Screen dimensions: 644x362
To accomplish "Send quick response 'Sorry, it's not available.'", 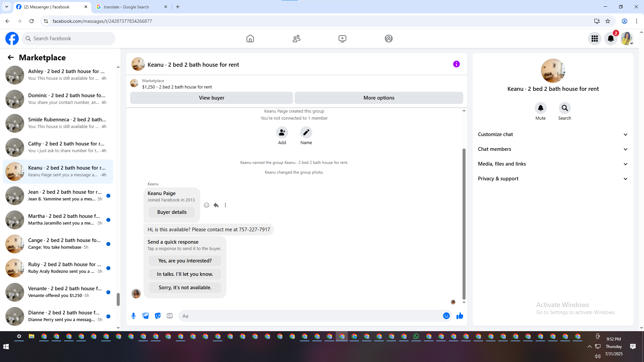I will (185, 288).
